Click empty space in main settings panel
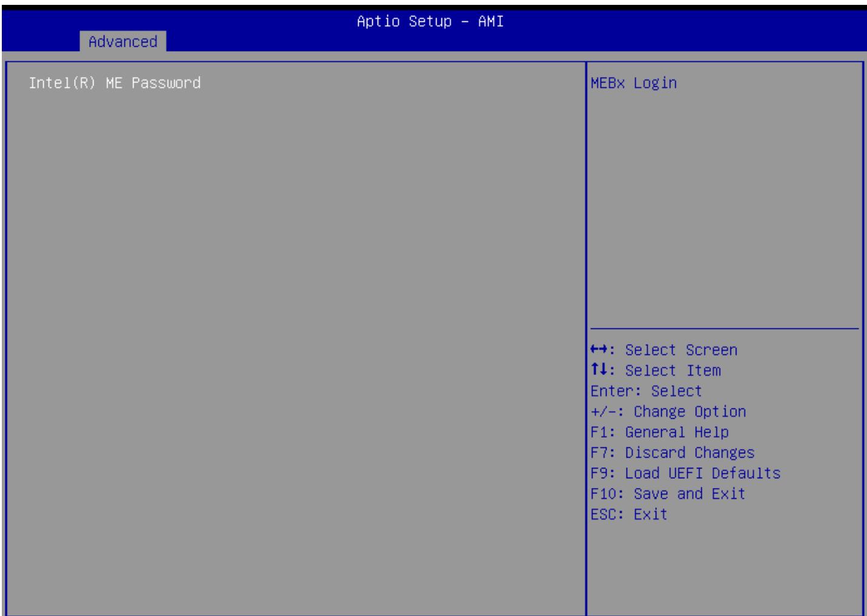Image resolution: width=867 pixels, height=616 pixels. (x=295, y=340)
